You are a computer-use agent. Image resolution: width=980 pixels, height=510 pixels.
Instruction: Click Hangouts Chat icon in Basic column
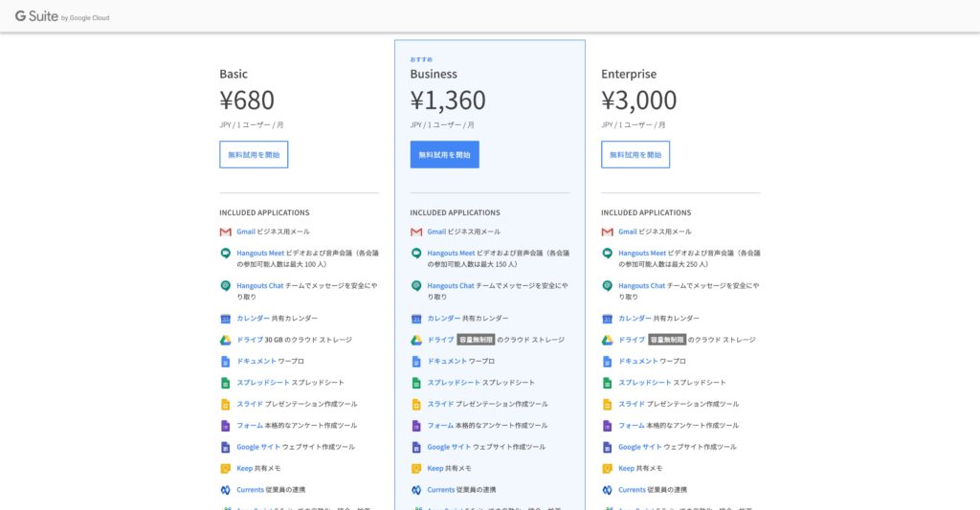point(226,286)
